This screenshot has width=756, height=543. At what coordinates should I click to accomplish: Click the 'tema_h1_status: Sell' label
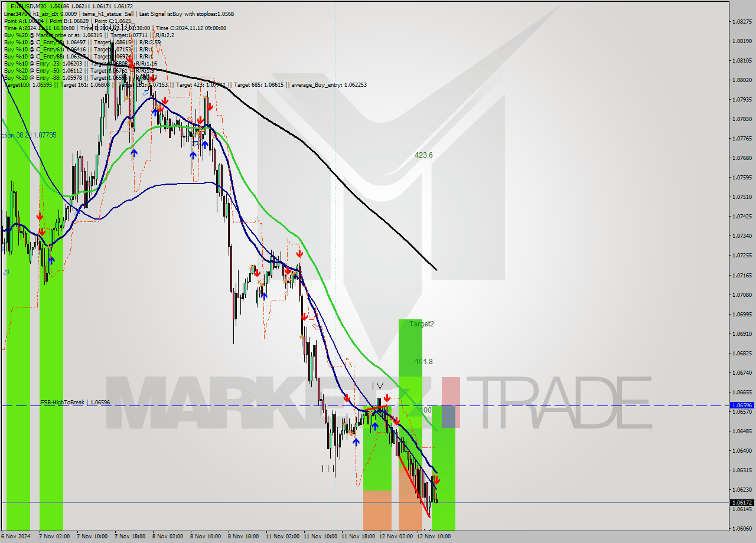(108, 14)
